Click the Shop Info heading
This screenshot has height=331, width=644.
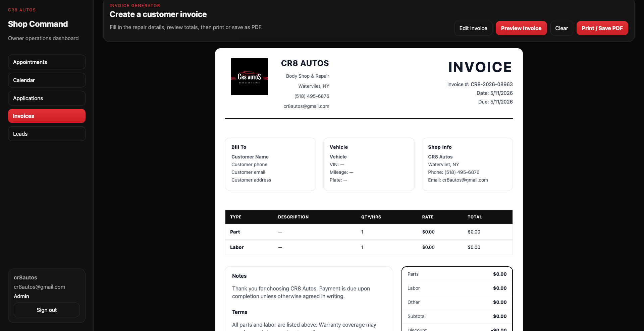(x=440, y=147)
